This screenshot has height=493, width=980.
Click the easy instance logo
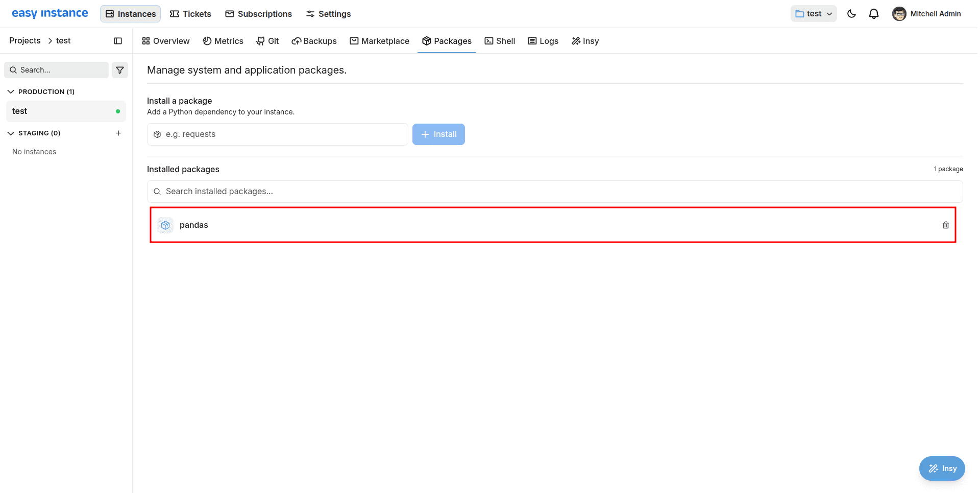pyautogui.click(x=50, y=13)
